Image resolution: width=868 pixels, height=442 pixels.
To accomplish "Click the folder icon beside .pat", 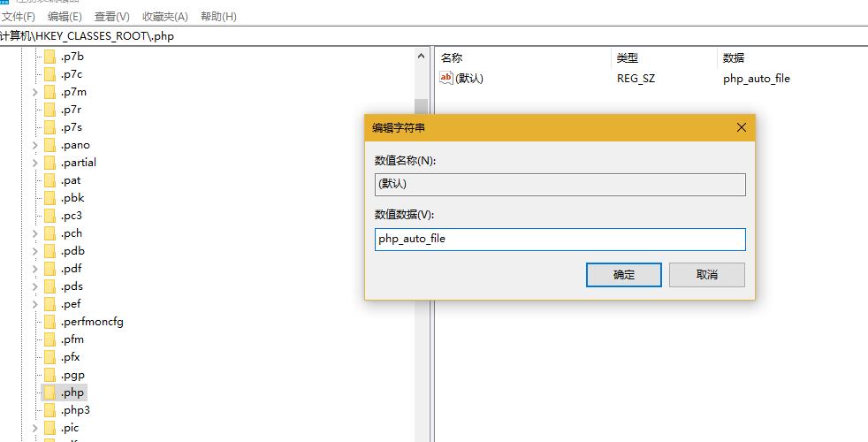I will coord(49,180).
